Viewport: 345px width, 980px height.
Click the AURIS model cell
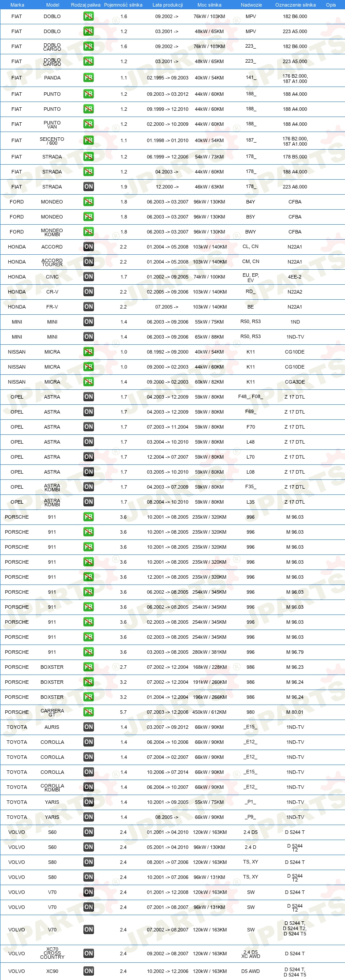pyautogui.click(x=52, y=727)
